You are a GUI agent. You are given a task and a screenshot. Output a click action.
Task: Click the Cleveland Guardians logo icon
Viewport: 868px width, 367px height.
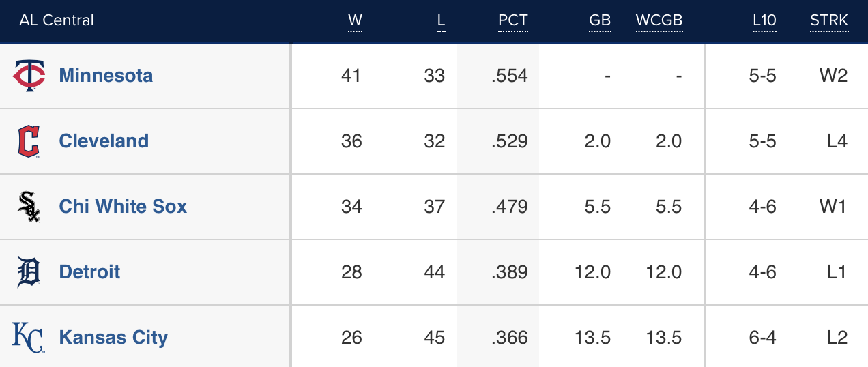pyautogui.click(x=29, y=141)
